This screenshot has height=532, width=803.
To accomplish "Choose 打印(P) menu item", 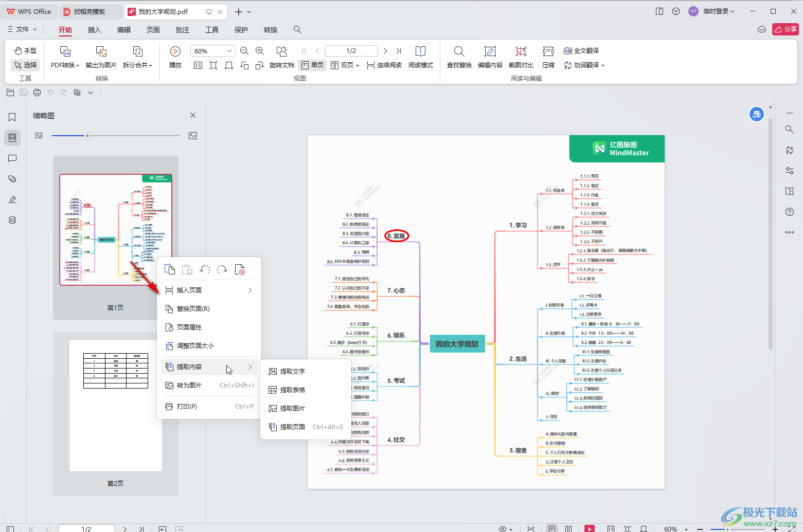I will tap(209, 407).
